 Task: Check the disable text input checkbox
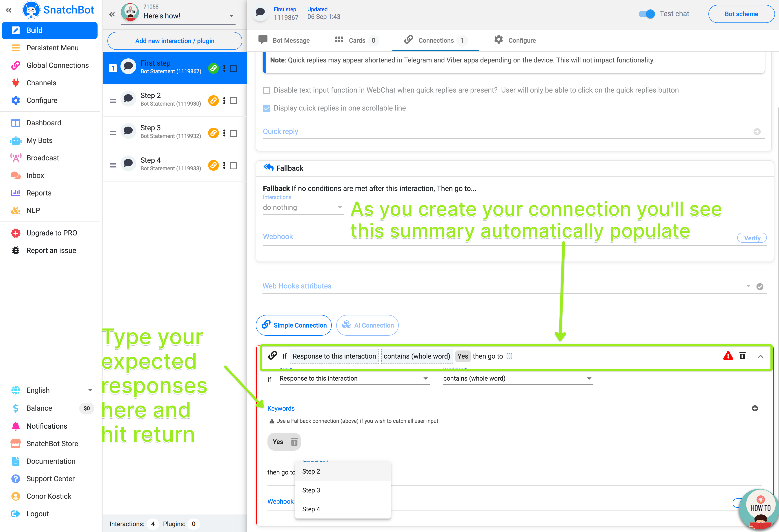click(267, 91)
